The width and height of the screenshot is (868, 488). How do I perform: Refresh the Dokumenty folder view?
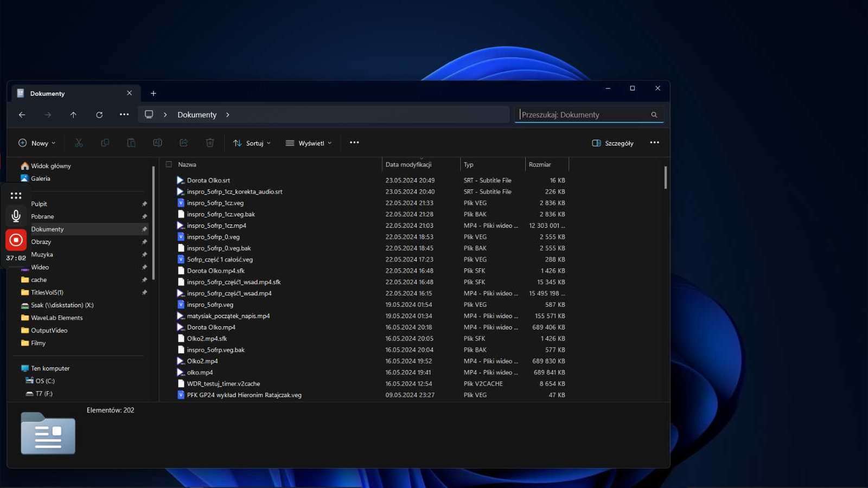tap(99, 115)
